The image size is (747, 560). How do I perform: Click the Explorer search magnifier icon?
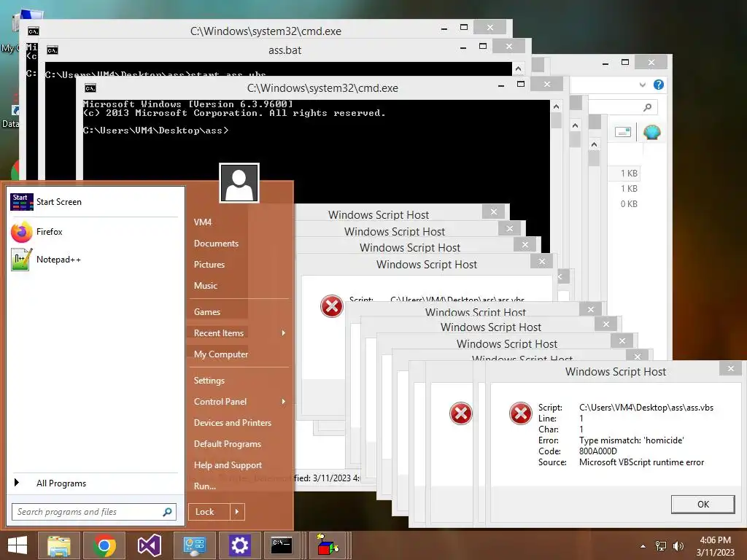coord(647,108)
